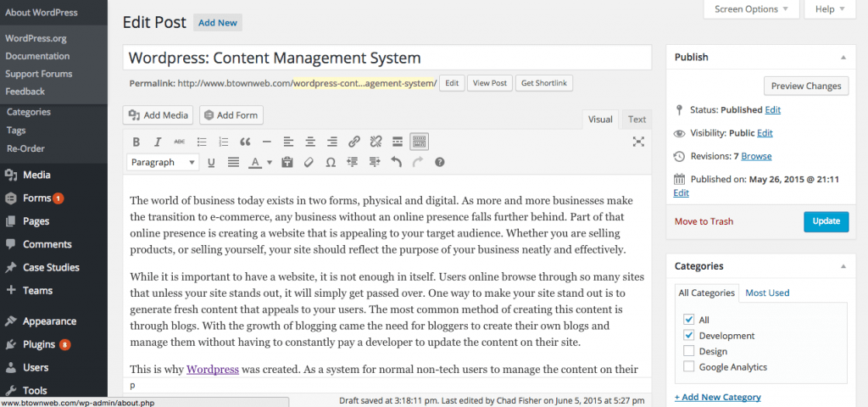The height and width of the screenshot is (407, 868).
Task: Expand the Help panel
Action: pyautogui.click(x=830, y=8)
